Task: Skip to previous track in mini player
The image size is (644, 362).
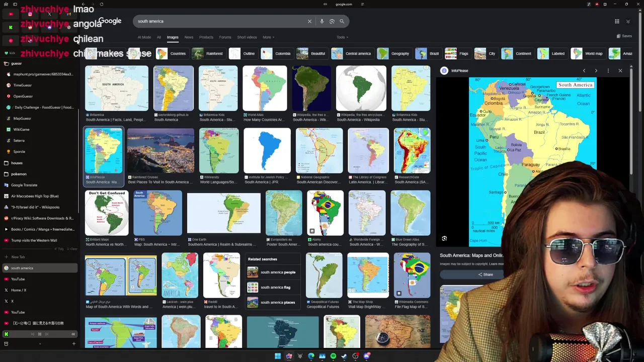Action: (x=32, y=334)
